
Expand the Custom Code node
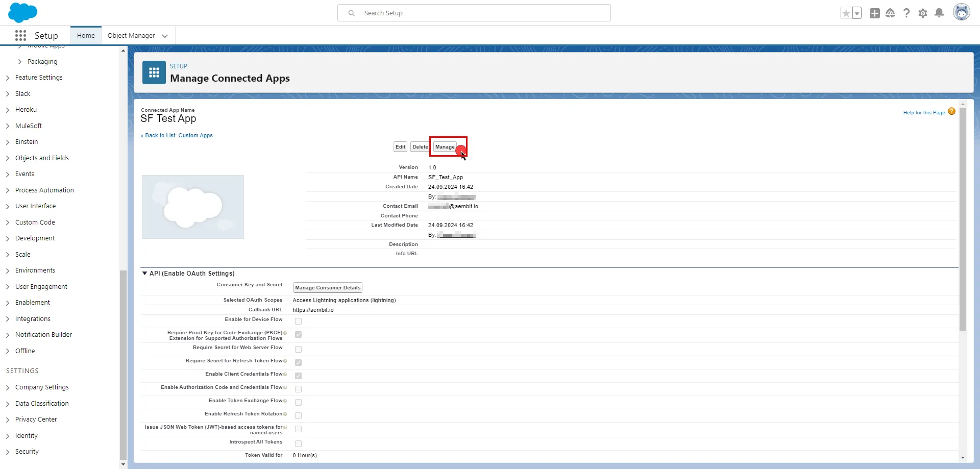8,223
